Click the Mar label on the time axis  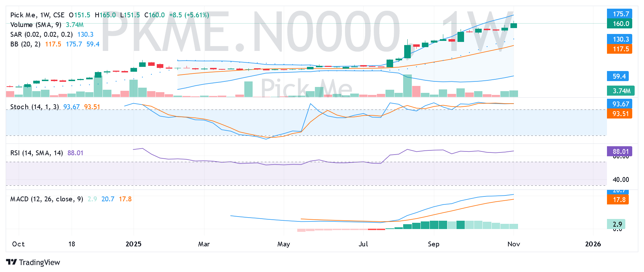click(204, 244)
